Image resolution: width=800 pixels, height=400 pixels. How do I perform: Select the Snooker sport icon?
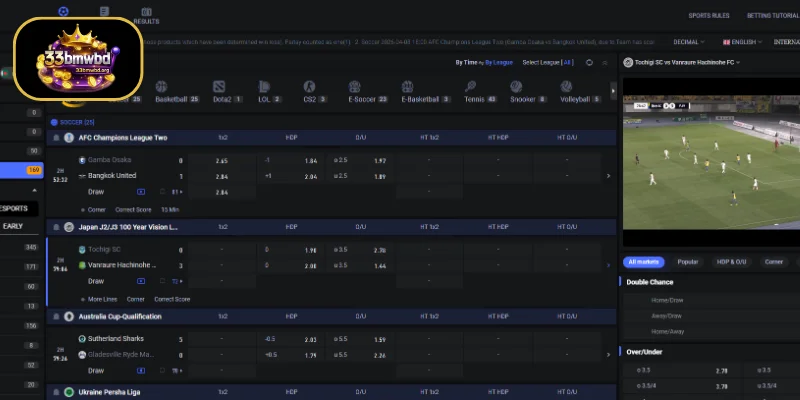pos(516,86)
